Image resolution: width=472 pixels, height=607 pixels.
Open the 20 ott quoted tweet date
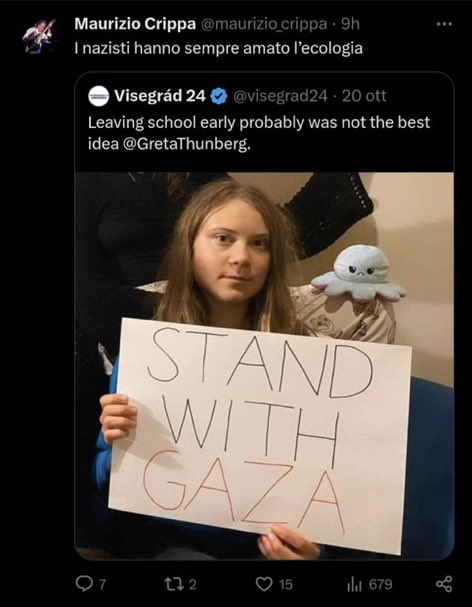tap(364, 96)
